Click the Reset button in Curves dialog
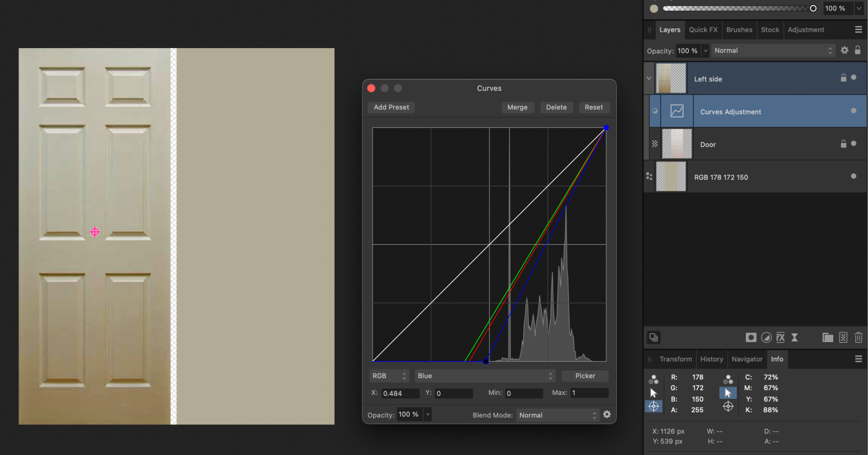 coord(594,107)
